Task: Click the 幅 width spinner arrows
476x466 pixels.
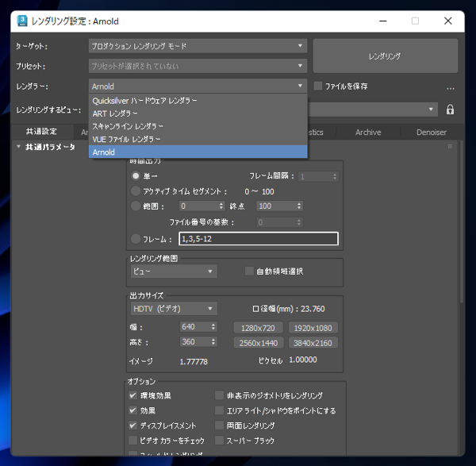Action: click(x=213, y=327)
